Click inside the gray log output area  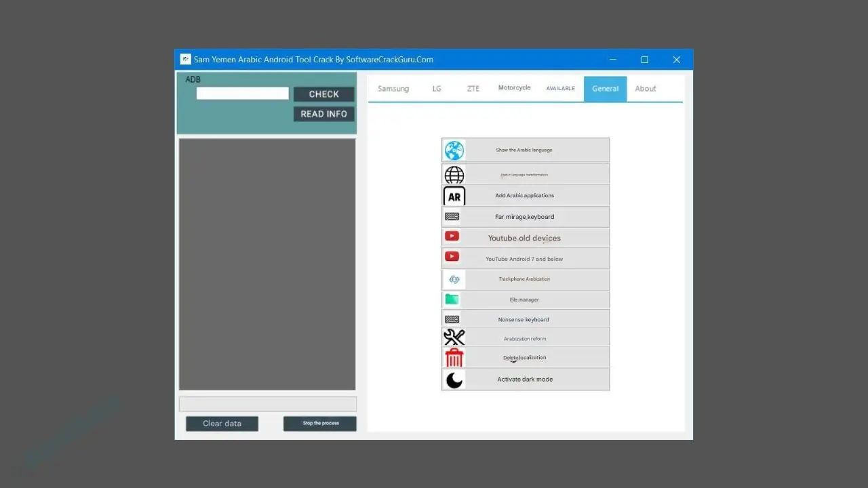tap(267, 264)
